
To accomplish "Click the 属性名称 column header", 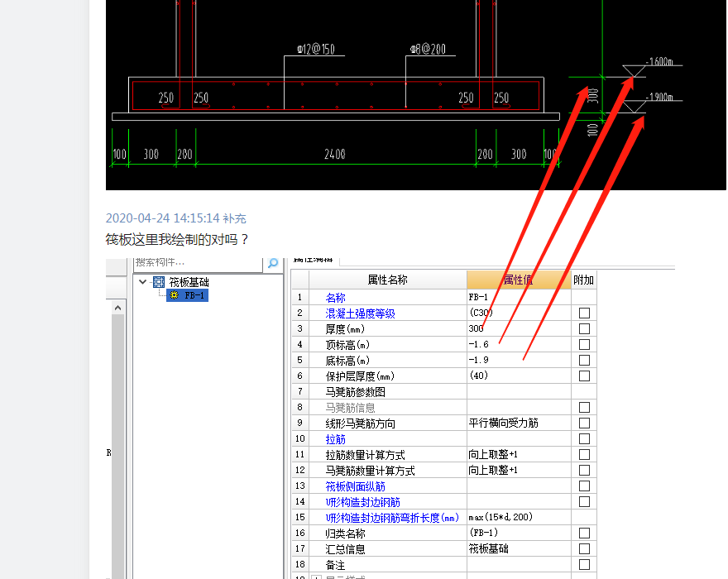I will [x=388, y=280].
